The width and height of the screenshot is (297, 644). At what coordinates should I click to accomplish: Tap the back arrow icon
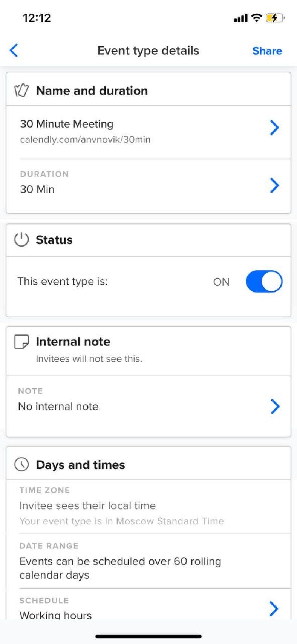pos(14,51)
